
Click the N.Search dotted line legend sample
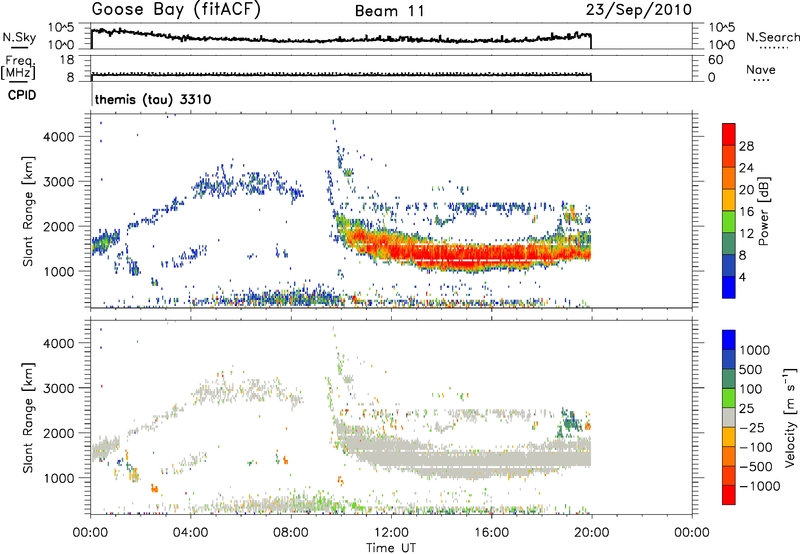tap(774, 47)
